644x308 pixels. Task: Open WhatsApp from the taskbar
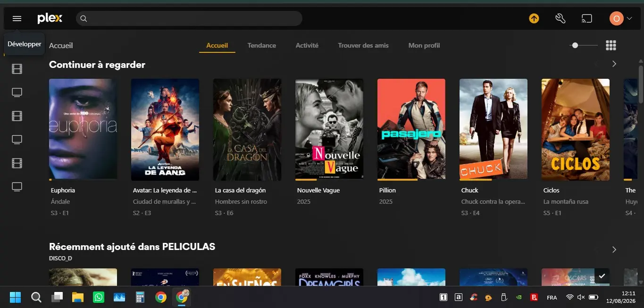click(x=99, y=297)
